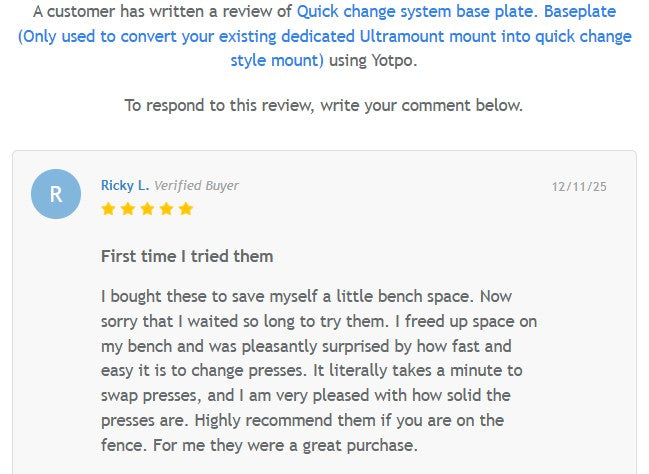This screenshot has width=649, height=474.
Task: Click the first yellow rating star
Action: [108, 209]
